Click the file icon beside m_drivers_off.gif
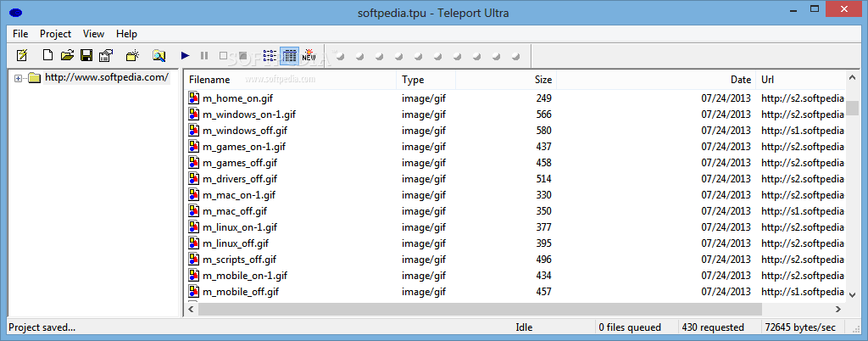The height and width of the screenshot is (341, 868). click(193, 179)
